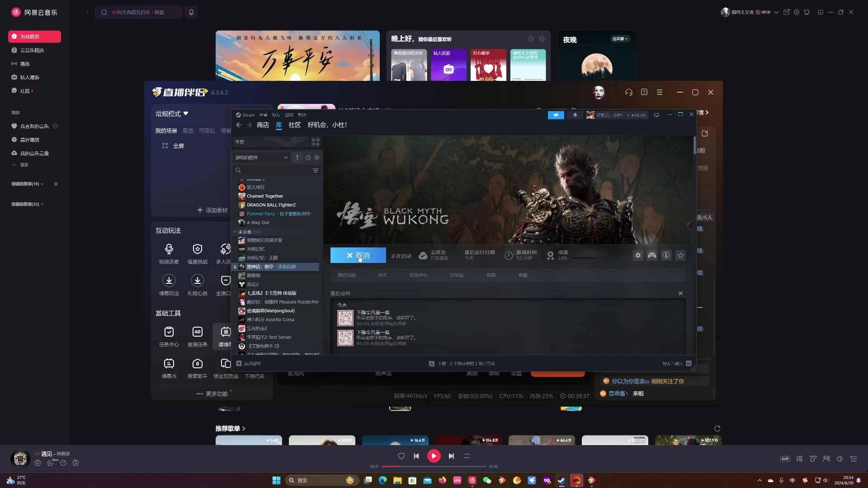Skip to next track in NetEase Music
868x488 pixels.
pos(451,456)
